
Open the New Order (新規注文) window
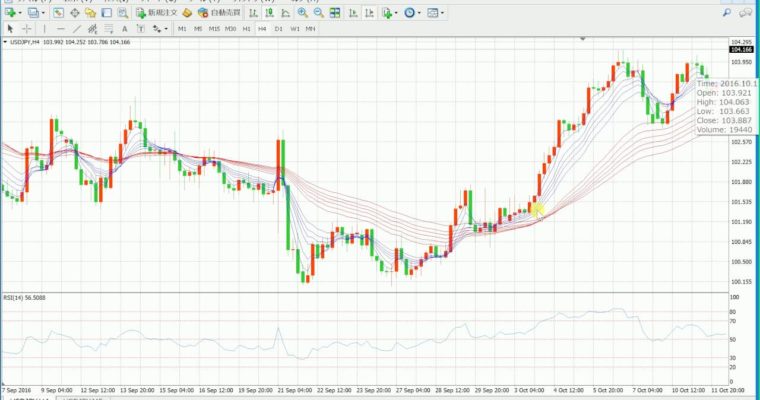[160, 14]
